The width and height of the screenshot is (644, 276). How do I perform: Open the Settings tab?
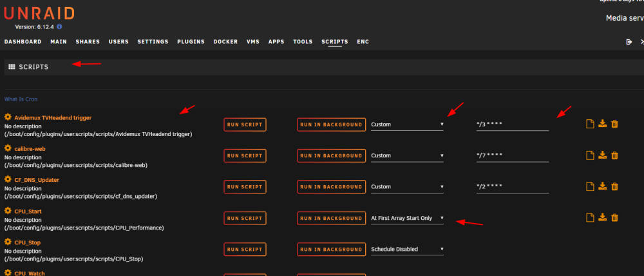[153, 41]
